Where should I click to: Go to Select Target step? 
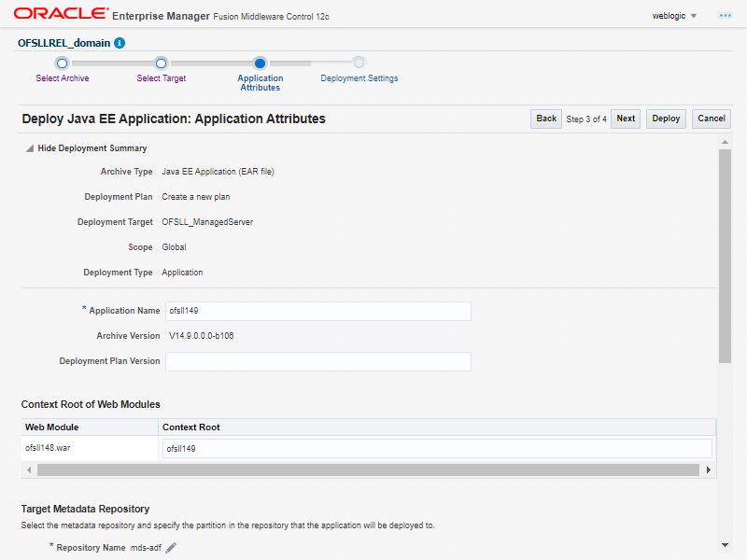161,63
